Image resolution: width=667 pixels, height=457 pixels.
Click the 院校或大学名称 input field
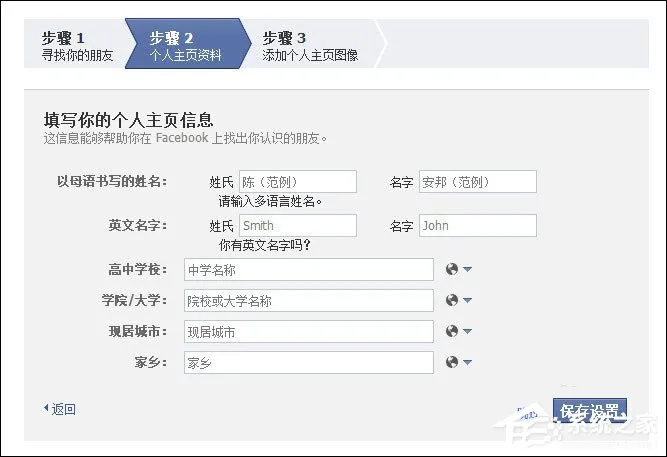pyautogui.click(x=309, y=300)
